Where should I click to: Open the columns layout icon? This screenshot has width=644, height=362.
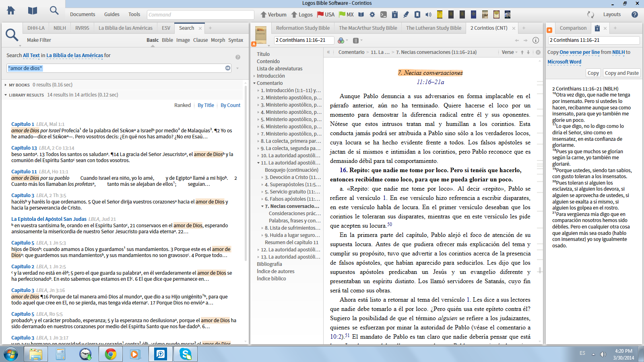(x=356, y=40)
